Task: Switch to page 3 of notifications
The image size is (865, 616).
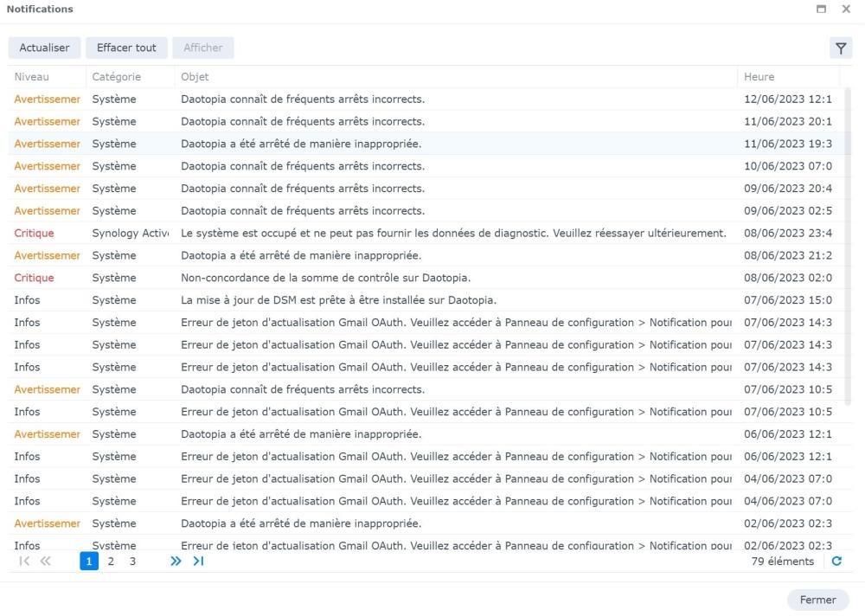Action: click(132, 561)
